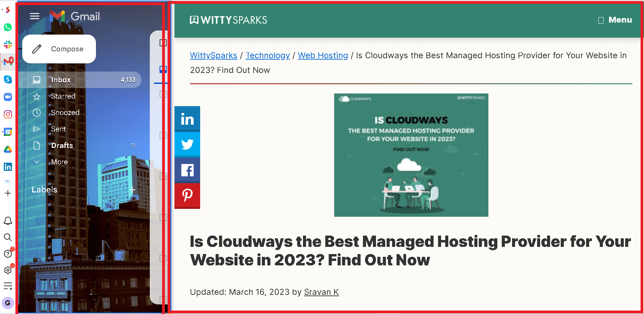Launch Zoom from the app sidebar
The width and height of the screenshot is (644, 314).
pos(8,97)
